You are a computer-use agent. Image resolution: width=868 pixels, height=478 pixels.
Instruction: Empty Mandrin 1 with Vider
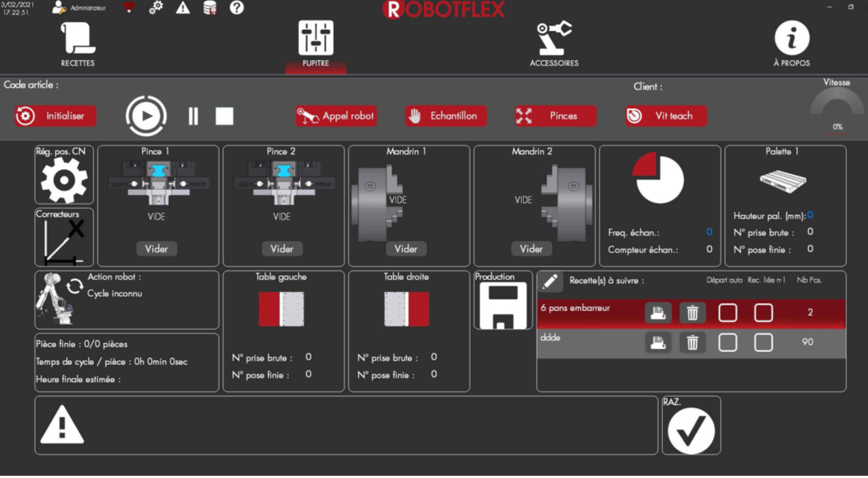[406, 249]
